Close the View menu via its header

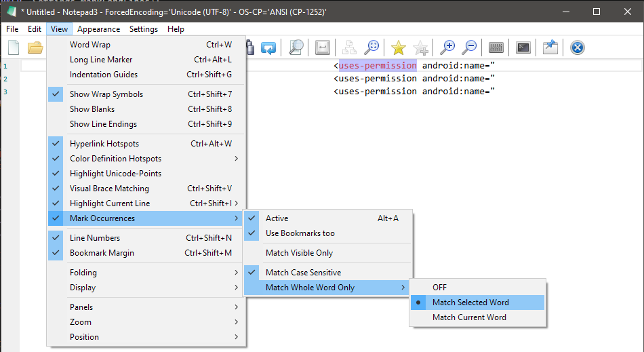(59, 29)
